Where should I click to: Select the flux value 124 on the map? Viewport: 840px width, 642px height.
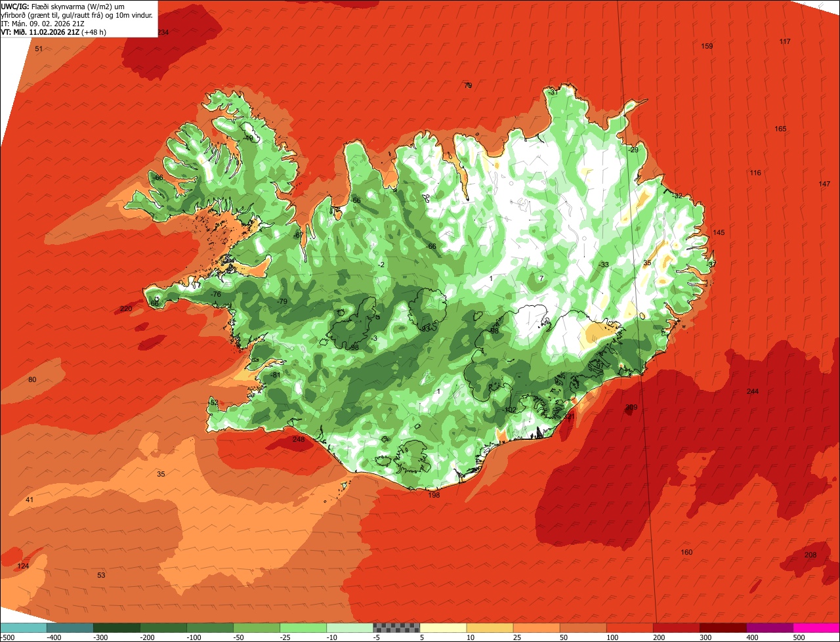point(23,566)
